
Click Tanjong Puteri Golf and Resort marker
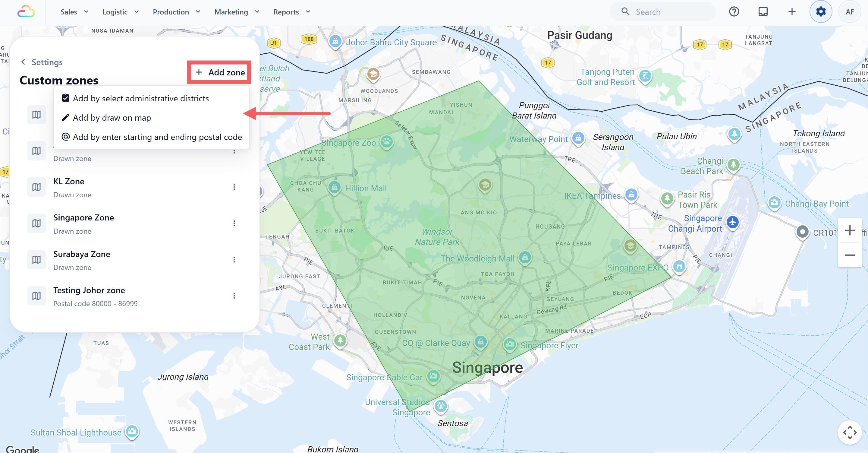tap(645, 76)
